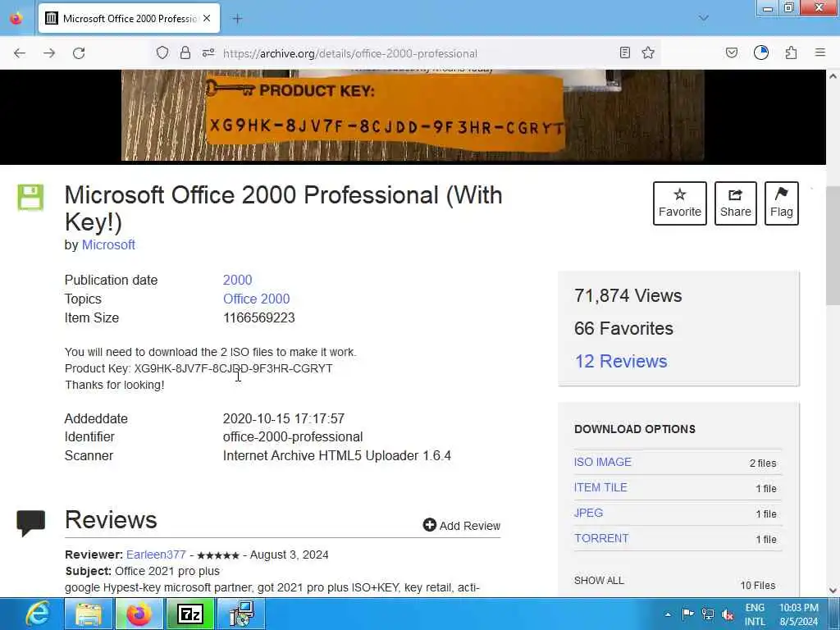Image resolution: width=840 pixels, height=630 pixels.
Task: Open the Firefox hamburger menu
Action: click(820, 52)
